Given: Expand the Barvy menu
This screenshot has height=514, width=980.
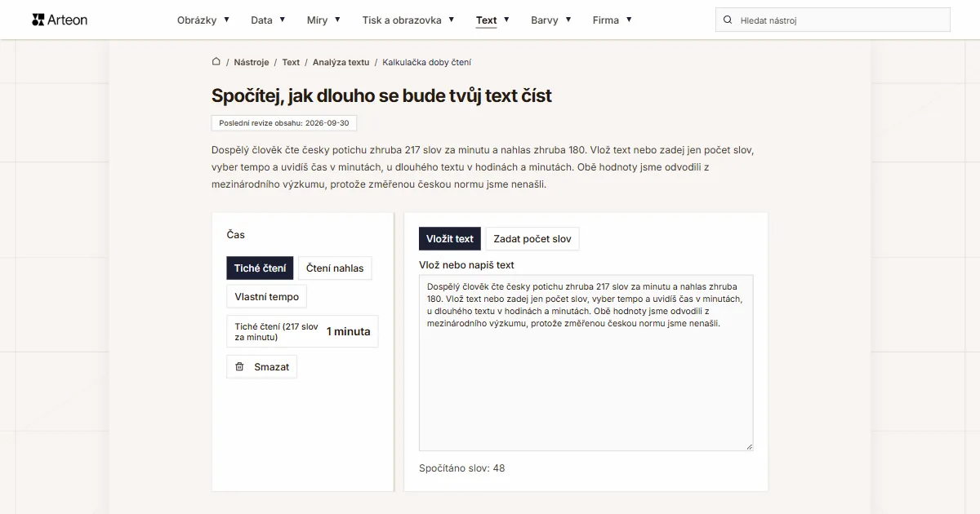Looking at the screenshot, I should pos(551,20).
